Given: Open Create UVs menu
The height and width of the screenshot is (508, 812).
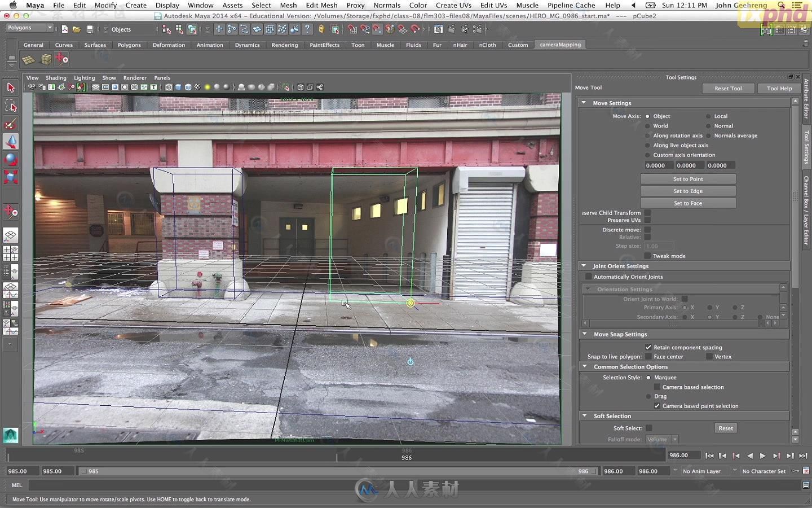Looking at the screenshot, I should [x=453, y=5].
